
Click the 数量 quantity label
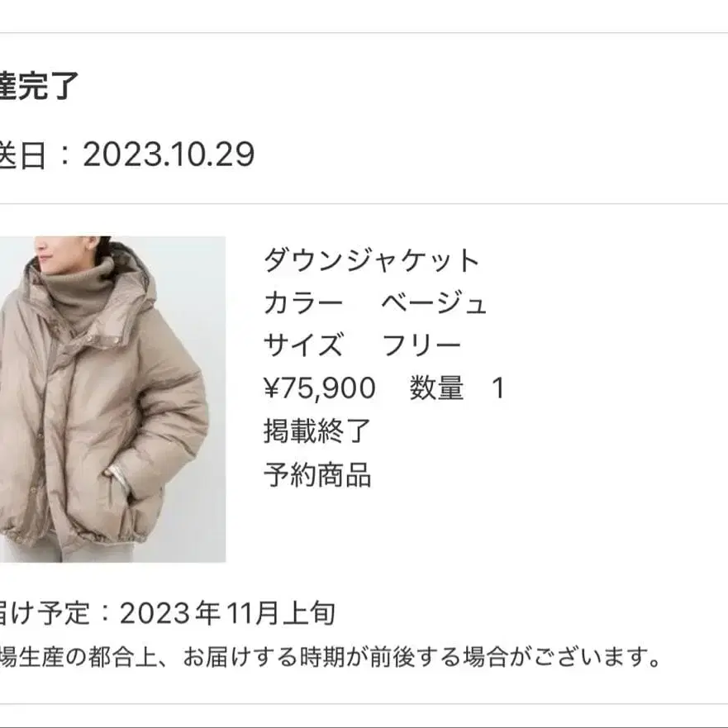436,388
